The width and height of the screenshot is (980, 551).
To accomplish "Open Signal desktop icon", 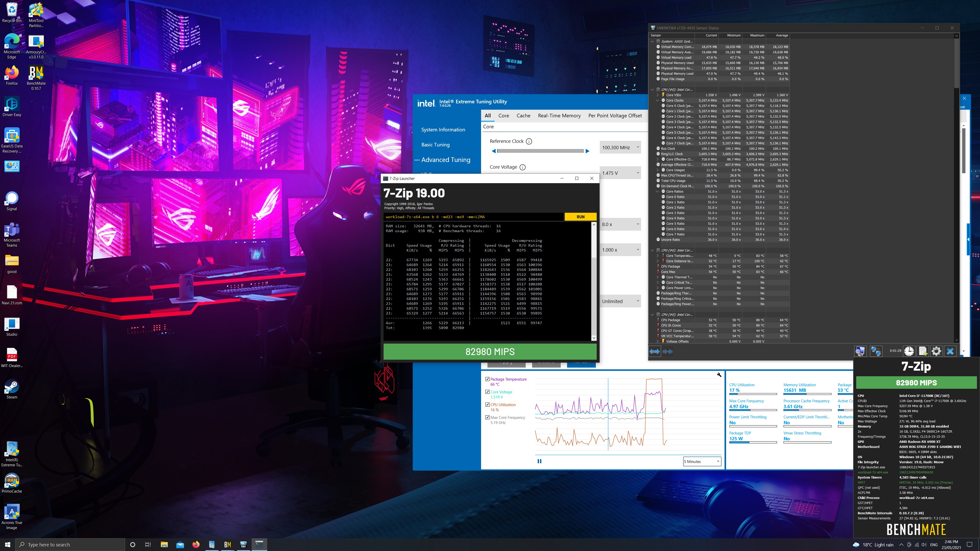I will pos(12,201).
